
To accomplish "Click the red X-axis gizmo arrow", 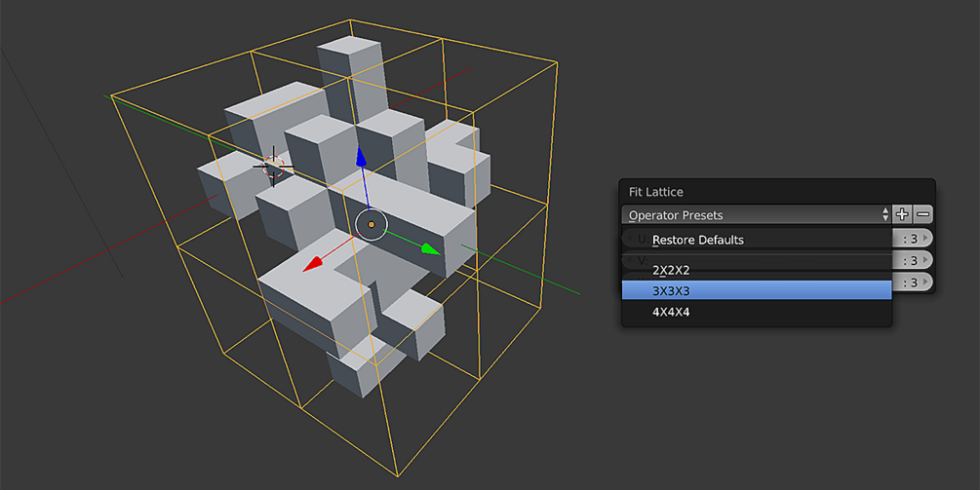I will coord(312,264).
